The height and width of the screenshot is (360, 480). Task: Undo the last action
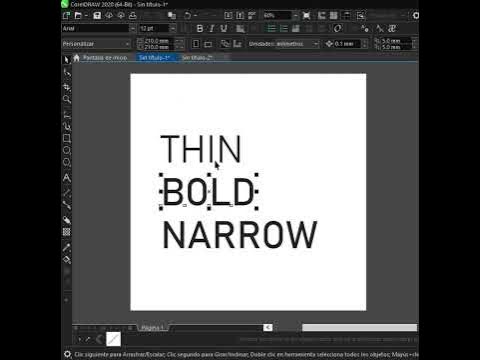tap(187, 15)
